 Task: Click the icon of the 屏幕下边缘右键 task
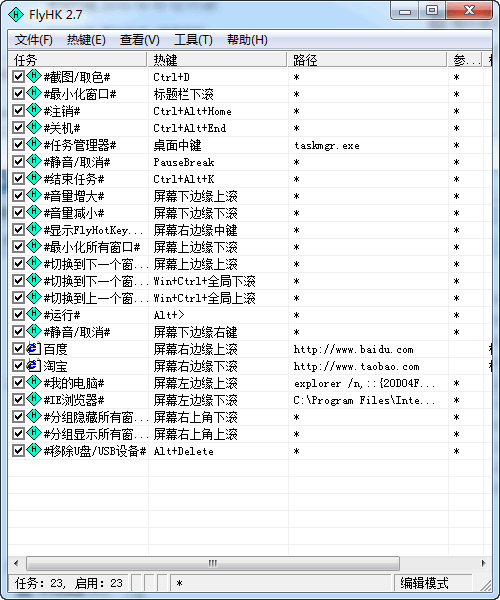(x=34, y=331)
